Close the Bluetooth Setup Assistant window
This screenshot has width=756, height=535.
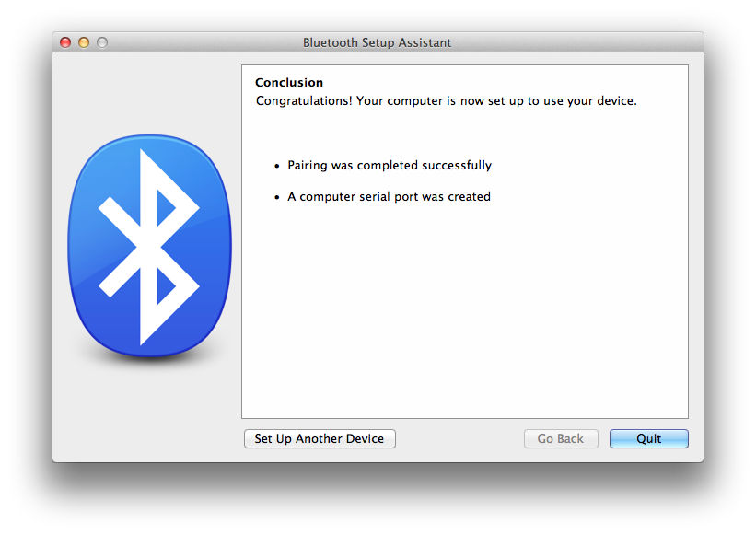[65, 42]
